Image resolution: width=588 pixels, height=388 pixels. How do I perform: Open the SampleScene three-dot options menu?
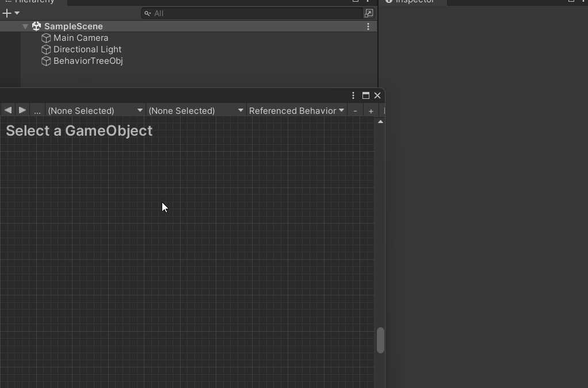click(368, 26)
